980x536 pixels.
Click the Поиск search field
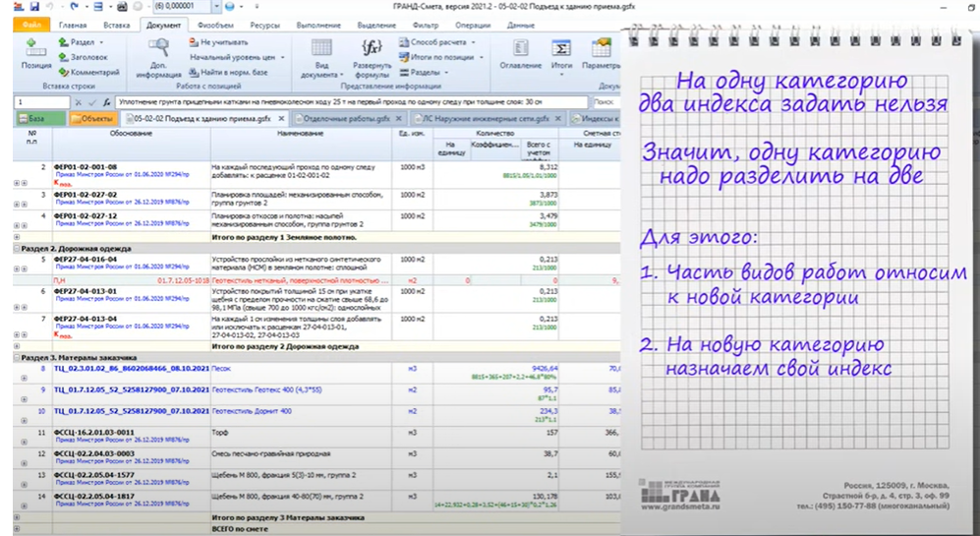pyautogui.click(x=605, y=102)
